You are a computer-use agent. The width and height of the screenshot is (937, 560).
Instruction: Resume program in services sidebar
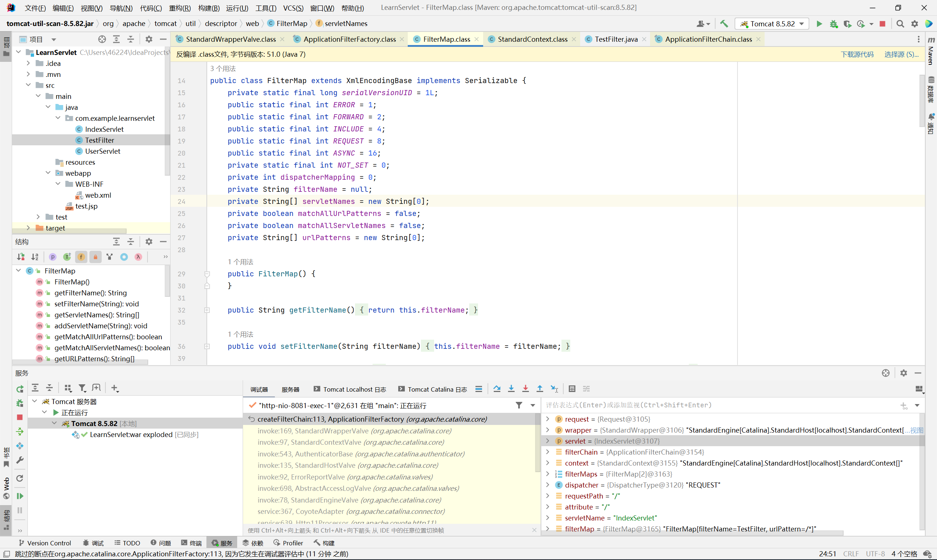click(x=20, y=496)
